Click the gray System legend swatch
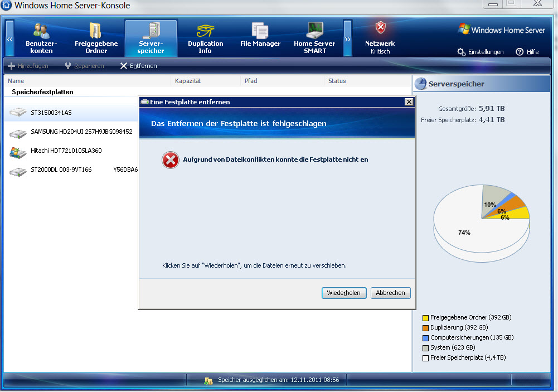 425,348
